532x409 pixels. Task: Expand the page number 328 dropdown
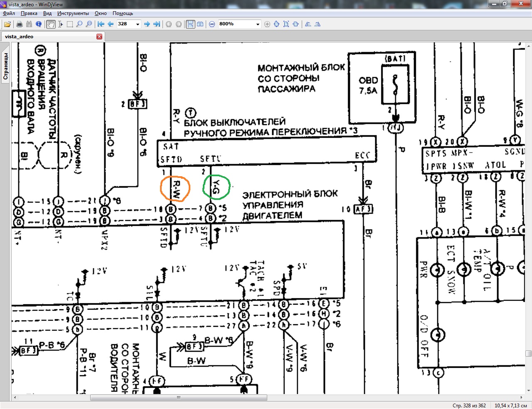[x=138, y=24]
